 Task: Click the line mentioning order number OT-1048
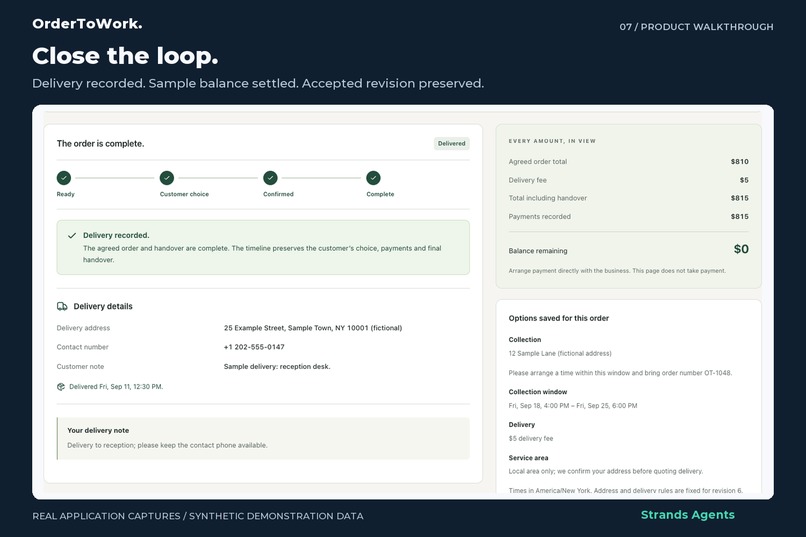(620, 373)
